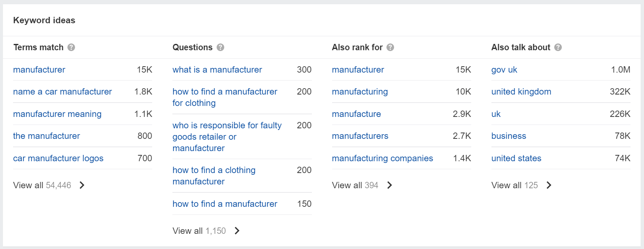
Task: Click help icon beside Terms match
Action: (x=71, y=47)
